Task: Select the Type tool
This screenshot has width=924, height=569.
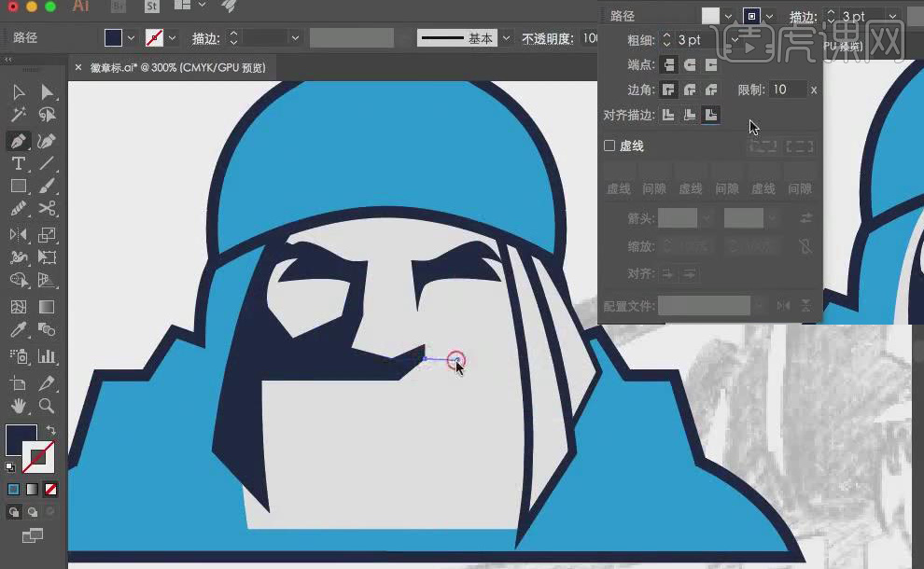Action: (x=18, y=163)
